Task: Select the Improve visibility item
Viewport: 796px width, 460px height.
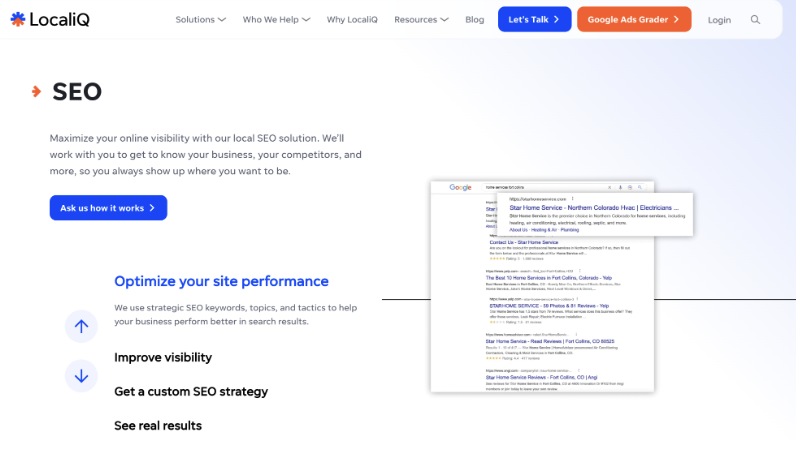Action: 163,357
